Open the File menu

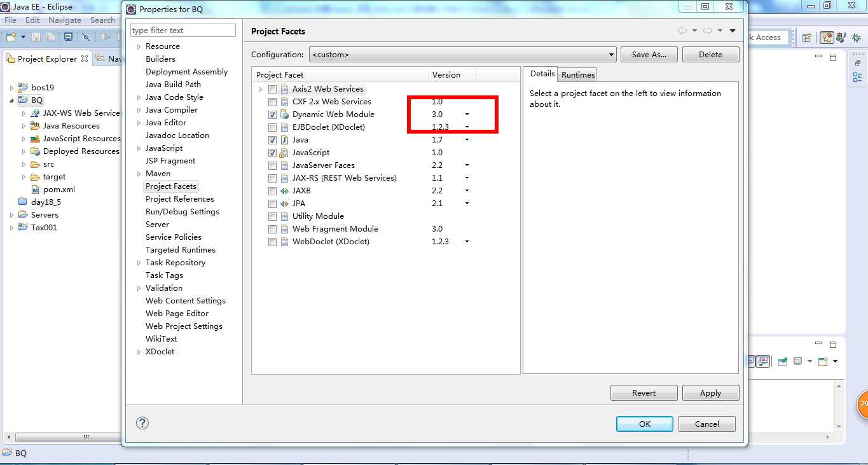[x=10, y=20]
